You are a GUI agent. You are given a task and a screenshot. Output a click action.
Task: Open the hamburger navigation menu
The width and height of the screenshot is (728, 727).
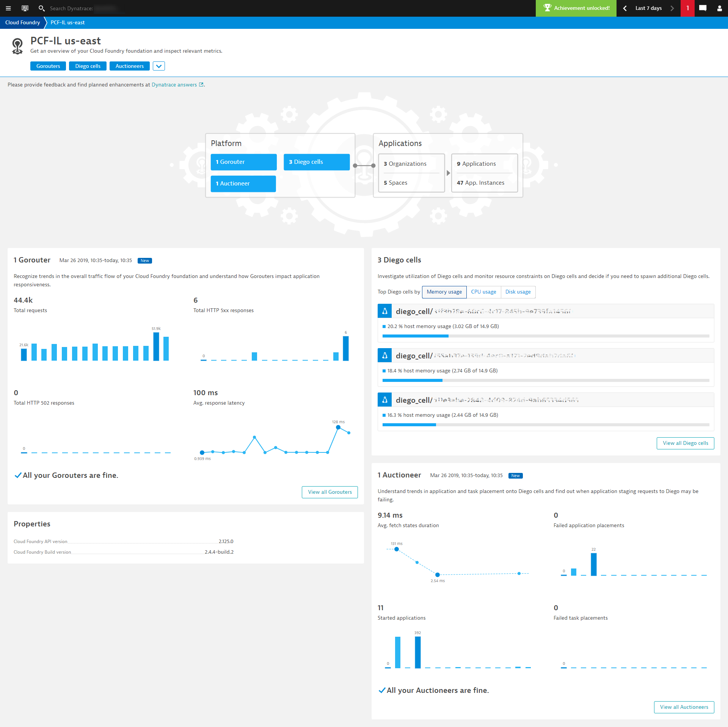tap(8, 8)
